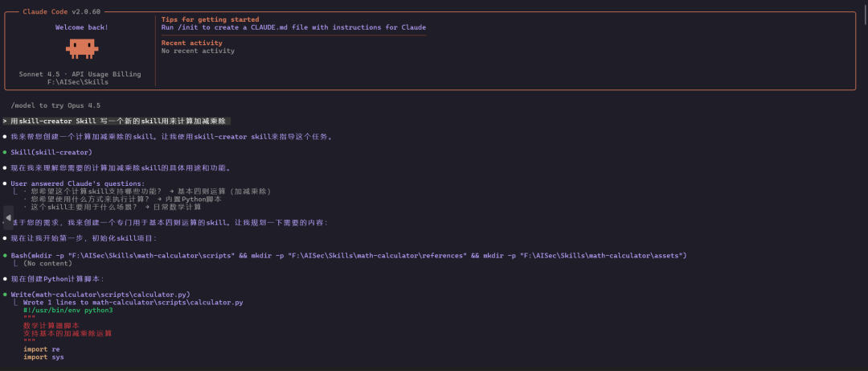Click the prompt arrow before the skill-creator request
Viewport: 868px width, 371px height.
(x=5, y=120)
